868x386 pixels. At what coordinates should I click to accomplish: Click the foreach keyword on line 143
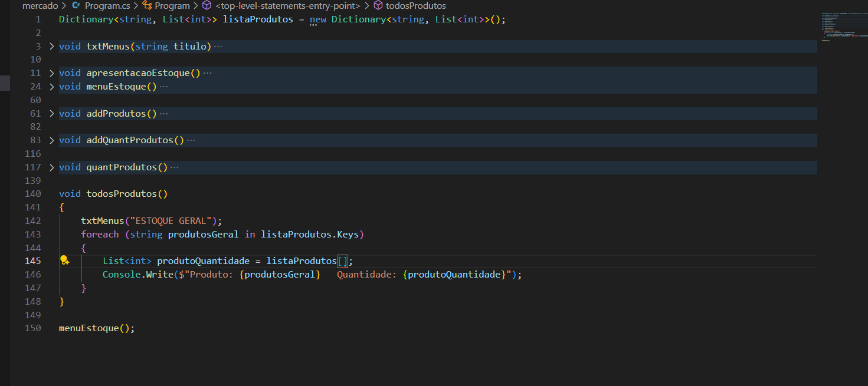pyautogui.click(x=100, y=235)
